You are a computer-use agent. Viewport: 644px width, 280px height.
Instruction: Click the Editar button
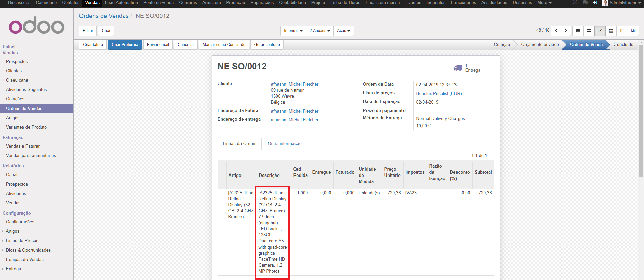[88, 31]
